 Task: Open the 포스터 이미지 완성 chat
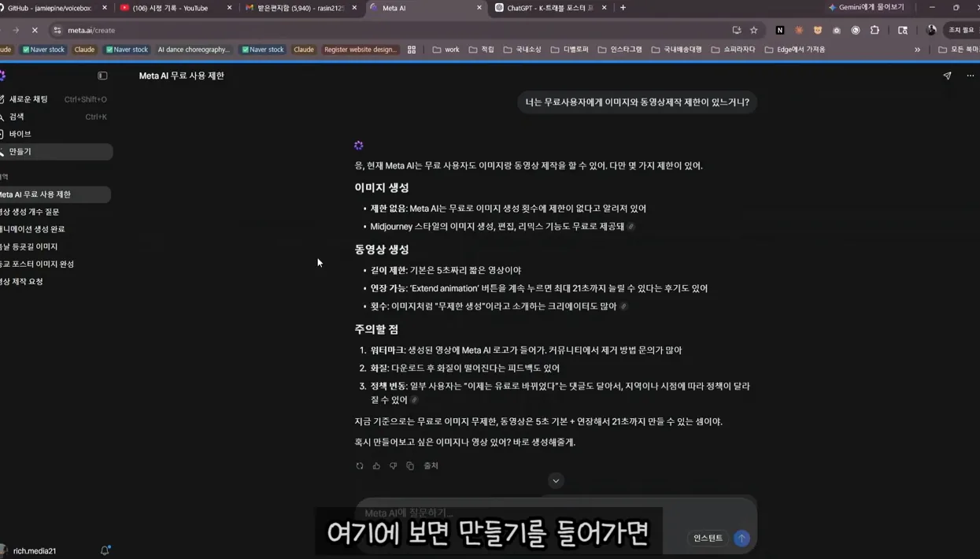(55, 264)
